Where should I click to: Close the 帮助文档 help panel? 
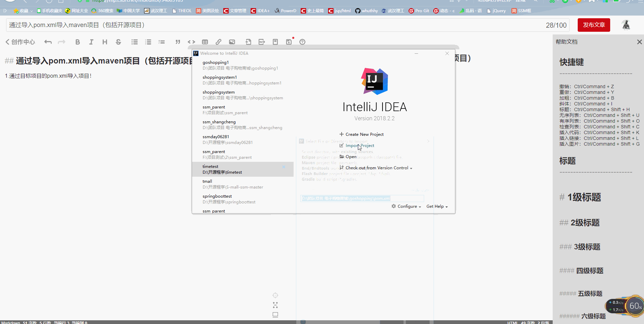pyautogui.click(x=639, y=42)
